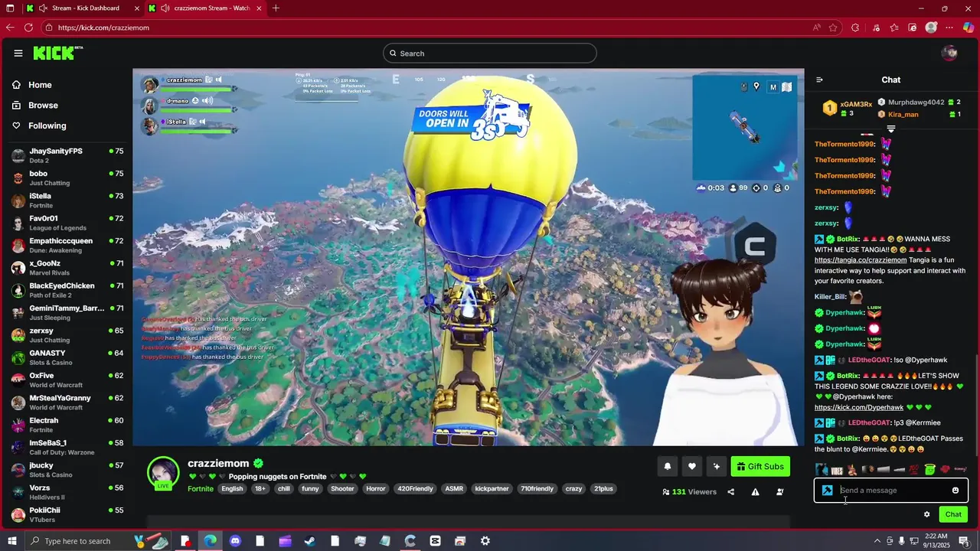Open the Kick logo home link
Screen dimensions: 980x551
[x=57, y=53]
